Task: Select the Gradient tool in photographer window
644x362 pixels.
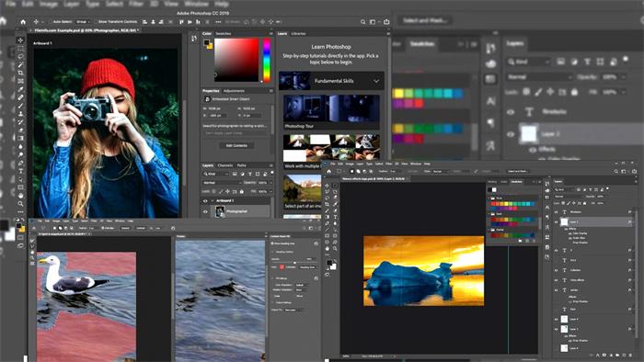Action: tap(20, 138)
